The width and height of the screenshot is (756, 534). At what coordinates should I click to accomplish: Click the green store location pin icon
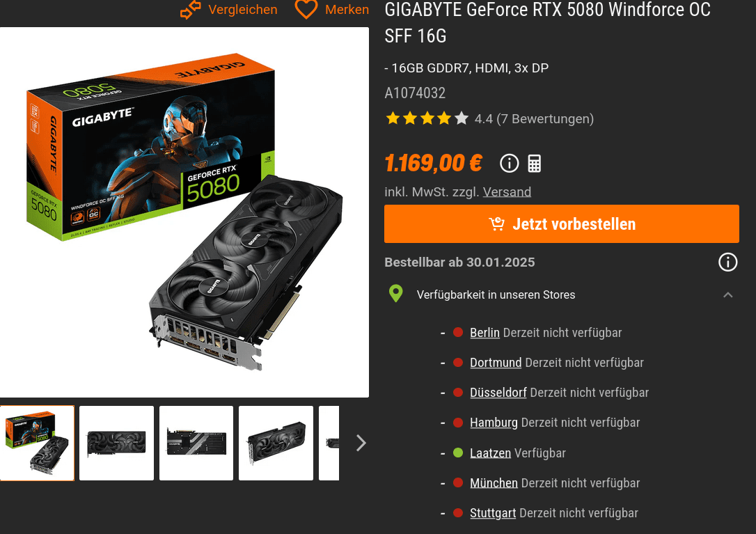point(396,294)
